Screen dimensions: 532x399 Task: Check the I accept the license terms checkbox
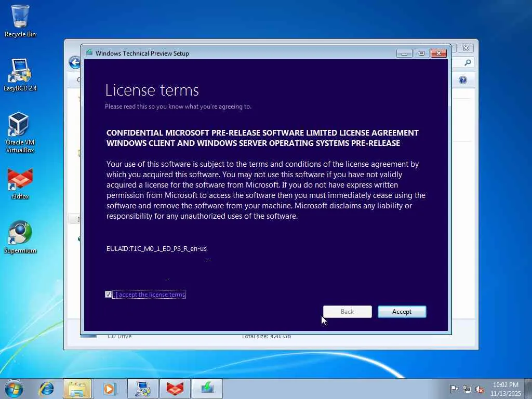pyautogui.click(x=108, y=294)
